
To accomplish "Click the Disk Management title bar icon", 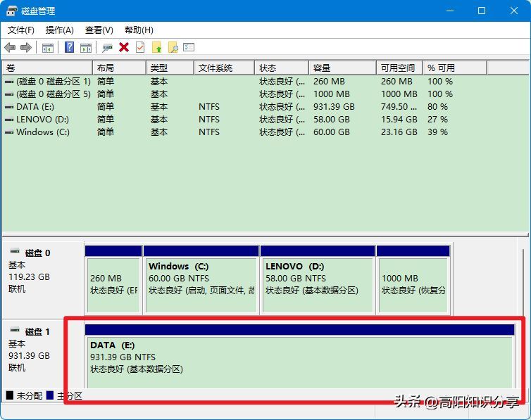I will 11,11.
